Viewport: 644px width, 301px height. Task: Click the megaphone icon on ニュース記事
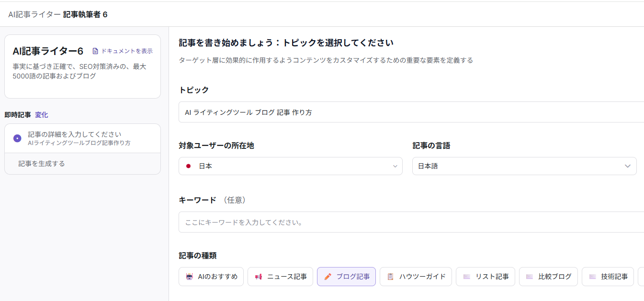259,277
